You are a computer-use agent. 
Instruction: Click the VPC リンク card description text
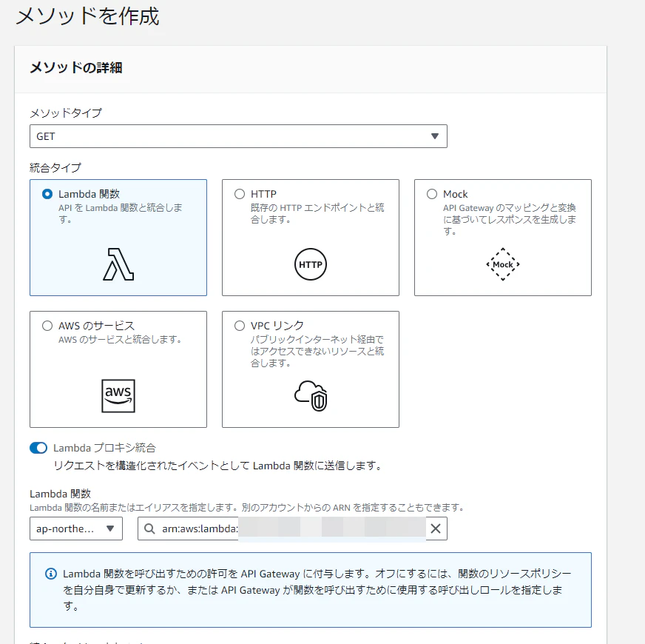(317, 351)
